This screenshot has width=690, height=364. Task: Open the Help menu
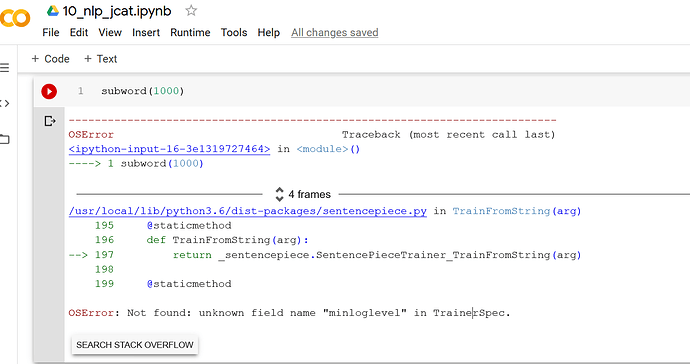(268, 33)
